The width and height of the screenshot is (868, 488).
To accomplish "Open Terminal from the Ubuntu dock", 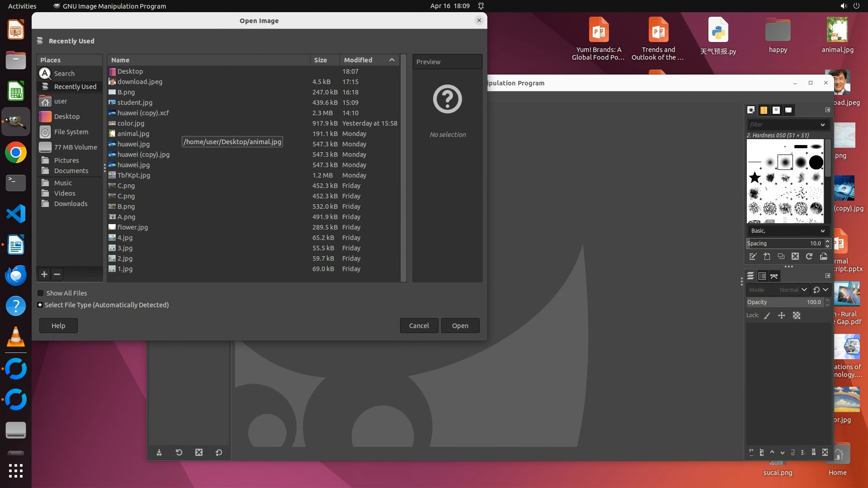I will click(x=16, y=183).
